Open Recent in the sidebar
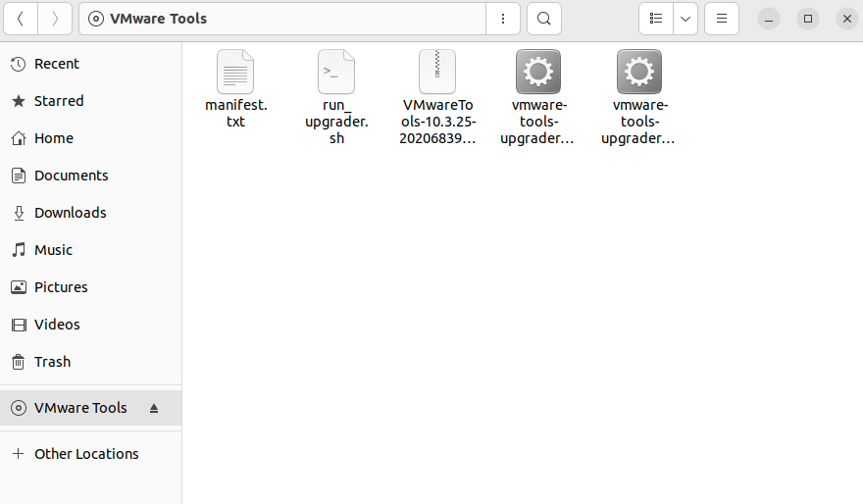The width and height of the screenshot is (863, 504). [x=91, y=64]
